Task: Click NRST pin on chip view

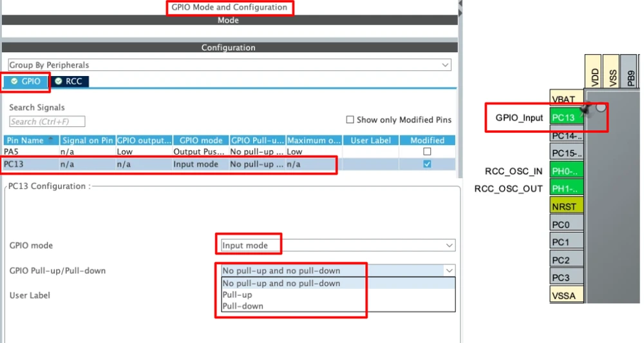Action: [x=566, y=206]
